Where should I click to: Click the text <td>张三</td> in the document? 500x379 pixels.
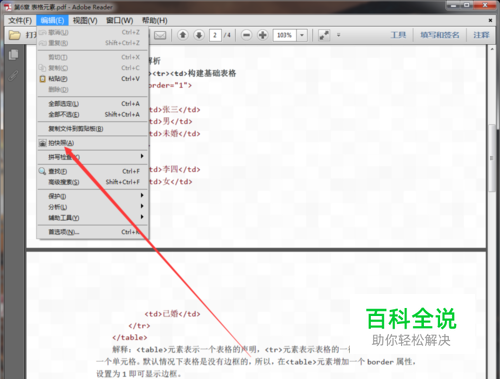(174, 110)
